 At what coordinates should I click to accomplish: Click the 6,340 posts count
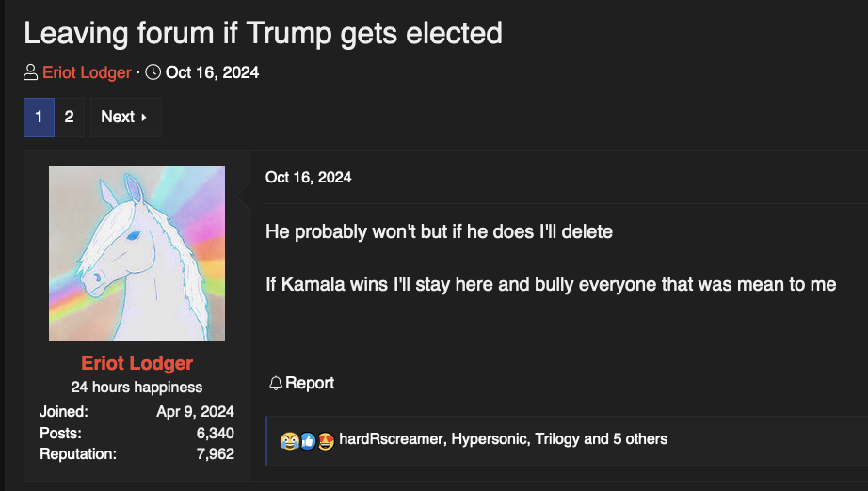215,433
